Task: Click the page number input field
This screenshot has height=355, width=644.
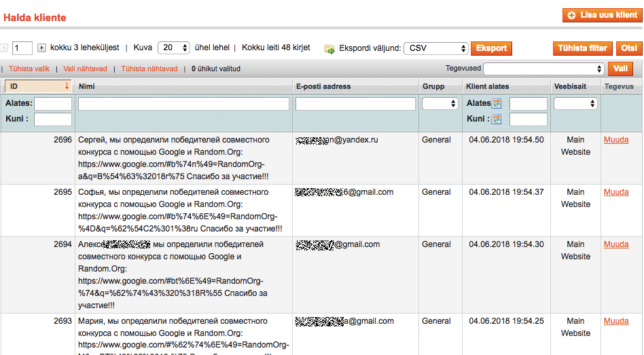Action: click(22, 48)
